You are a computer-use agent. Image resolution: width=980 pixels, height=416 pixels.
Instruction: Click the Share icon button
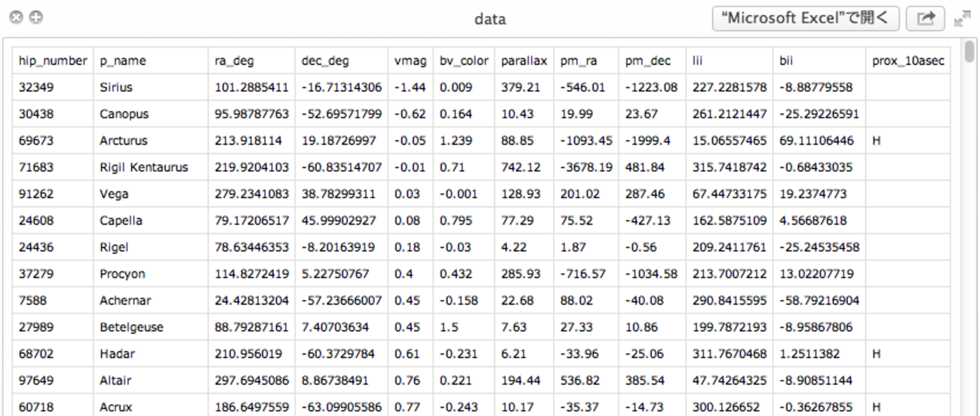tap(925, 18)
